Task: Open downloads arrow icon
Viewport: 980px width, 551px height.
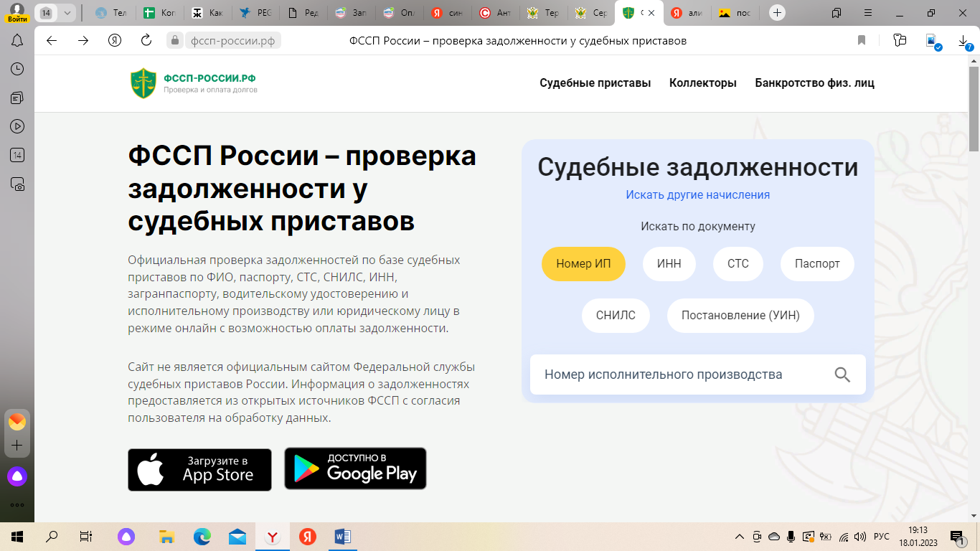Action: (x=963, y=41)
